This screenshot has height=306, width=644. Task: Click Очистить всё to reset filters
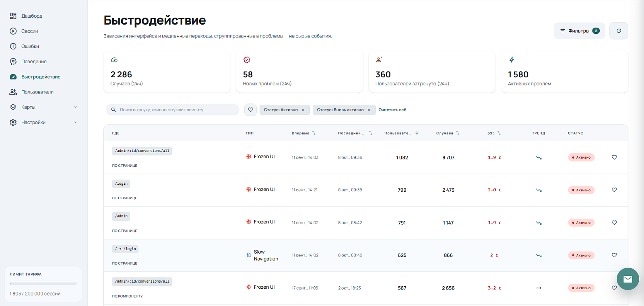pos(392,110)
